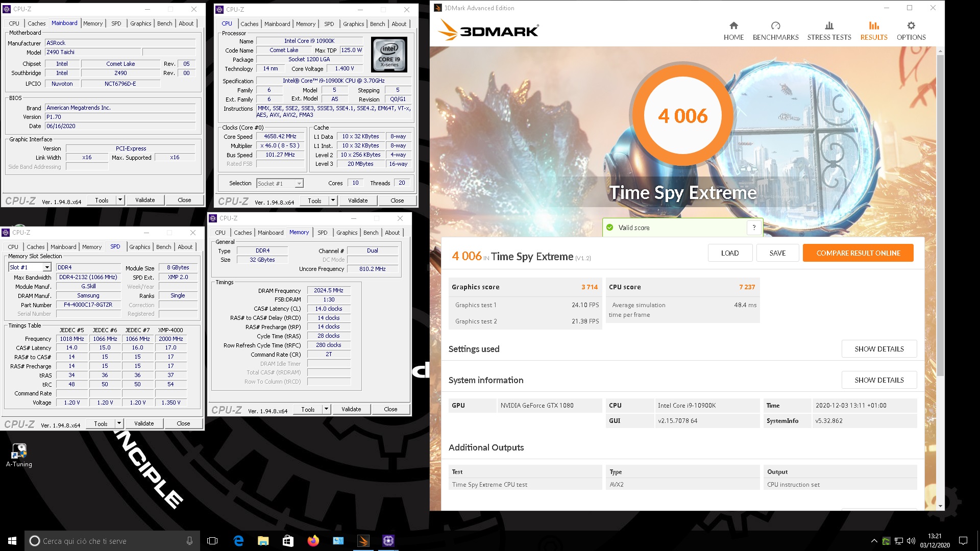Image resolution: width=980 pixels, height=551 pixels.
Task: Open the Mail app taskbar icon
Action: tap(338, 541)
